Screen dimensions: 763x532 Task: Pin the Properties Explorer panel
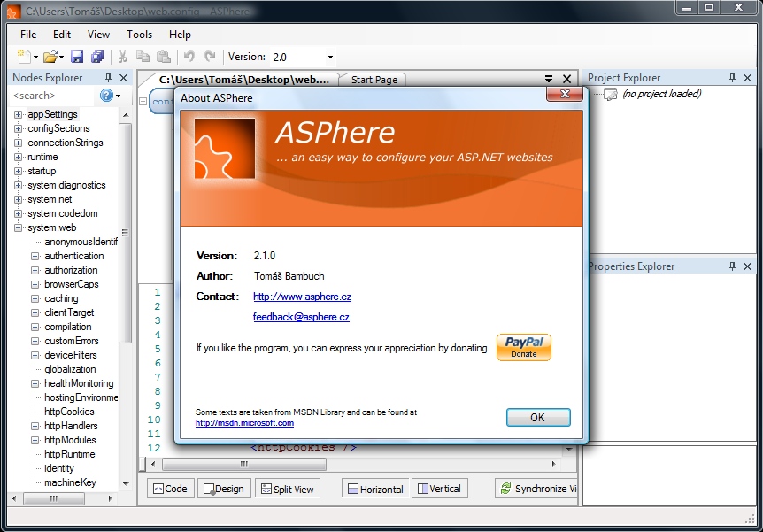click(x=732, y=266)
